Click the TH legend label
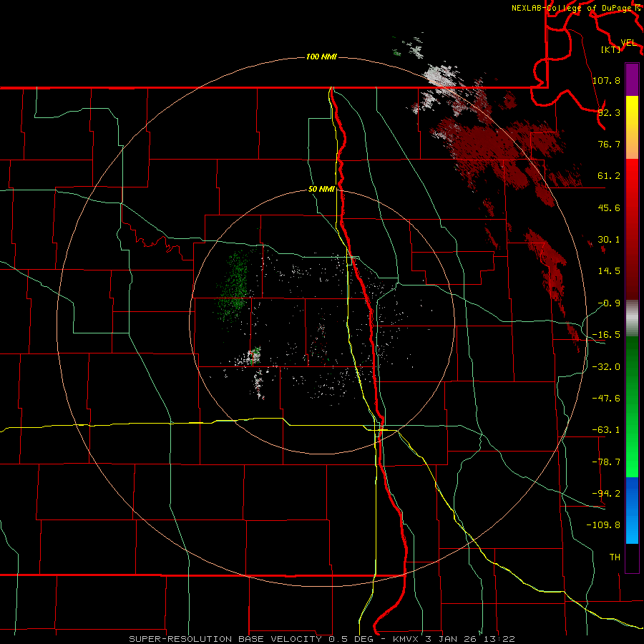Image resolution: width=644 pixels, height=644 pixels. pos(615,557)
